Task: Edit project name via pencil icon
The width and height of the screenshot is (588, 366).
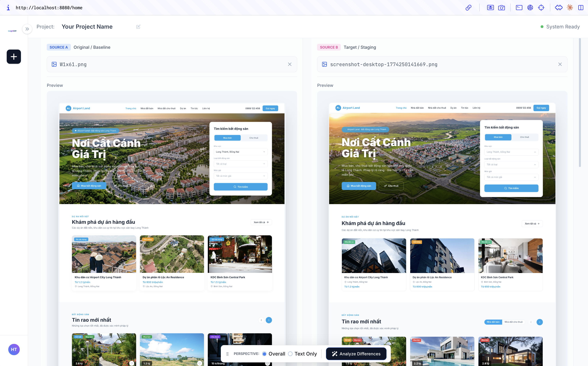Action: coord(138,27)
